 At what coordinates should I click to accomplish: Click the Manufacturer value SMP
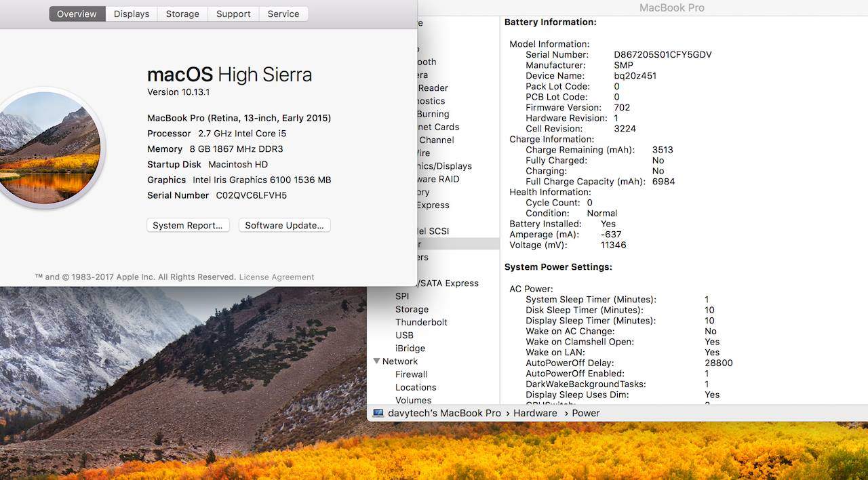(623, 66)
